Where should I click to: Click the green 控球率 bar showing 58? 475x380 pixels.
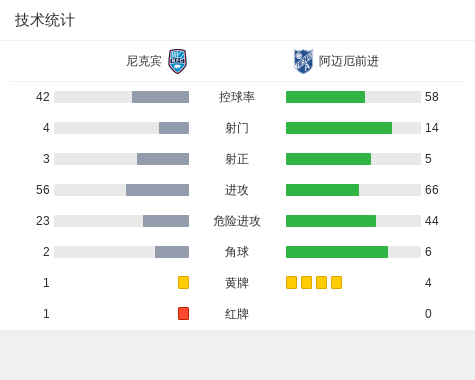pos(325,97)
